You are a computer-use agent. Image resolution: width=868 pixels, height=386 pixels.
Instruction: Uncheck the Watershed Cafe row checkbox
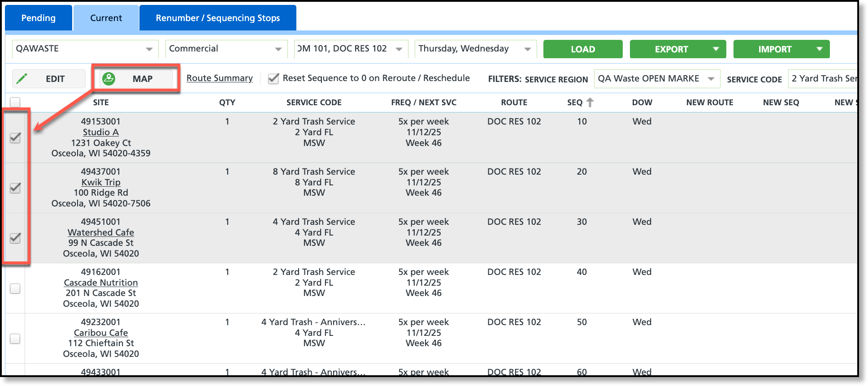15,238
